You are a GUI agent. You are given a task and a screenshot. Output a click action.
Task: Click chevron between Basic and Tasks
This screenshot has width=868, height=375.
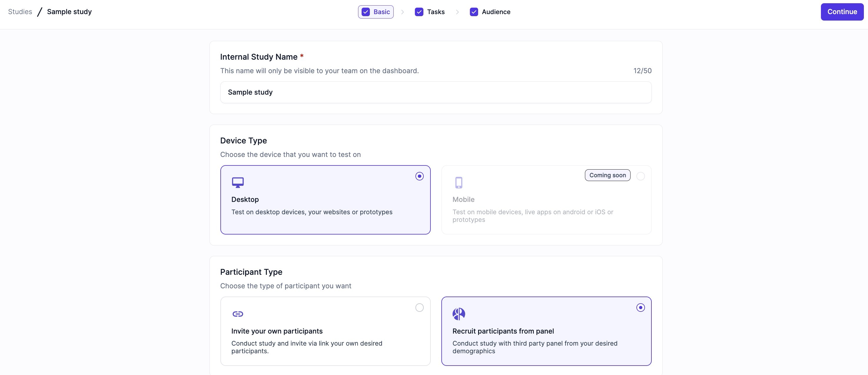tap(402, 12)
